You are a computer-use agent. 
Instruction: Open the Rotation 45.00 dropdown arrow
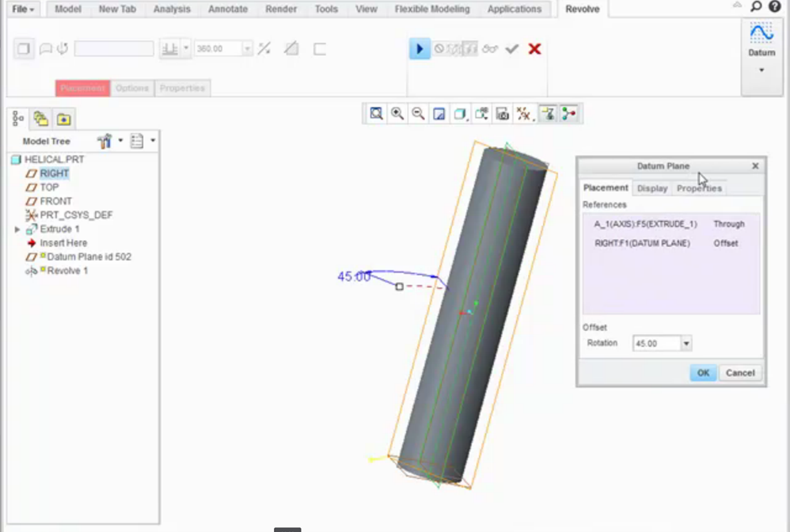click(x=686, y=344)
